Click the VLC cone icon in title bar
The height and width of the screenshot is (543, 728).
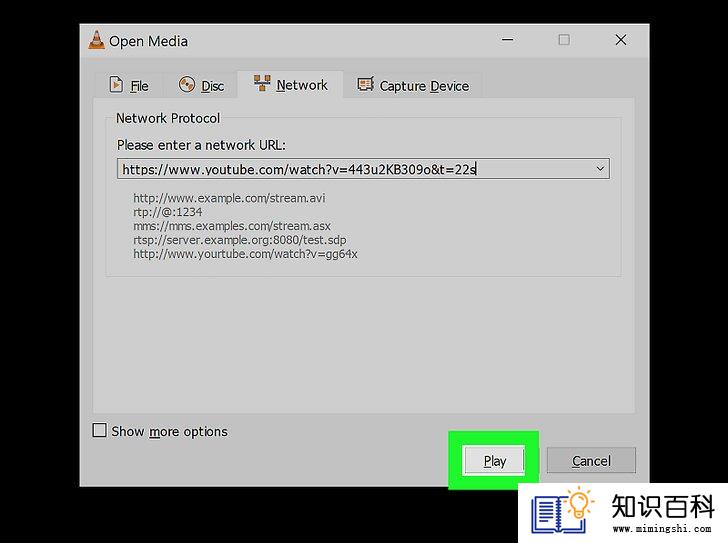(x=96, y=40)
